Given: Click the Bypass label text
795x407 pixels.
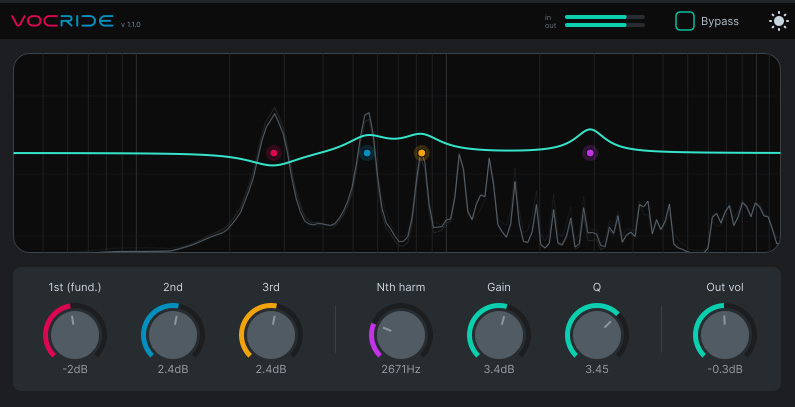Looking at the screenshot, I should tap(719, 21).
